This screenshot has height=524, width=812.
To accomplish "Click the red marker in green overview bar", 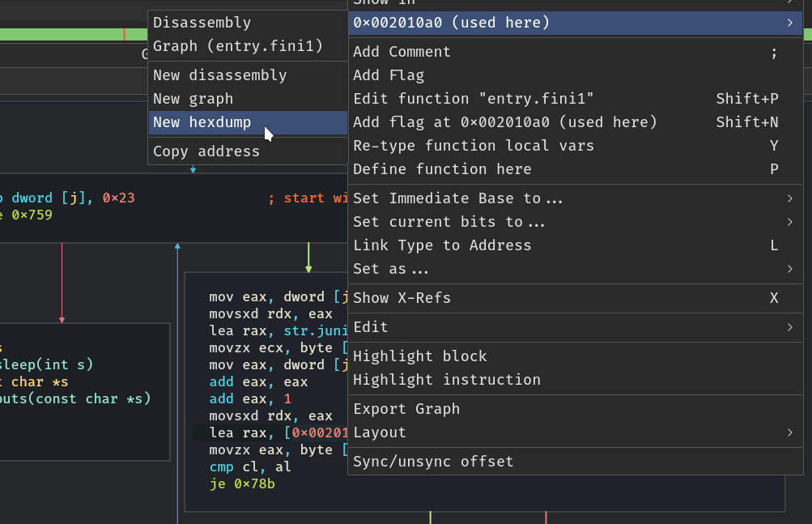I will pos(124,34).
